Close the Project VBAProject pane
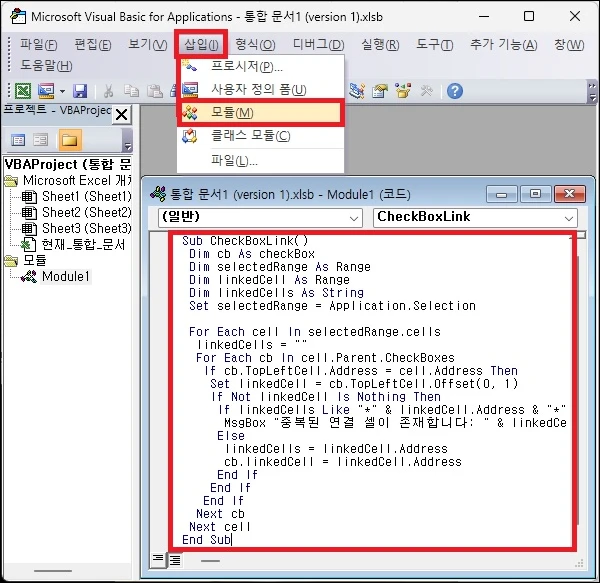 121,114
